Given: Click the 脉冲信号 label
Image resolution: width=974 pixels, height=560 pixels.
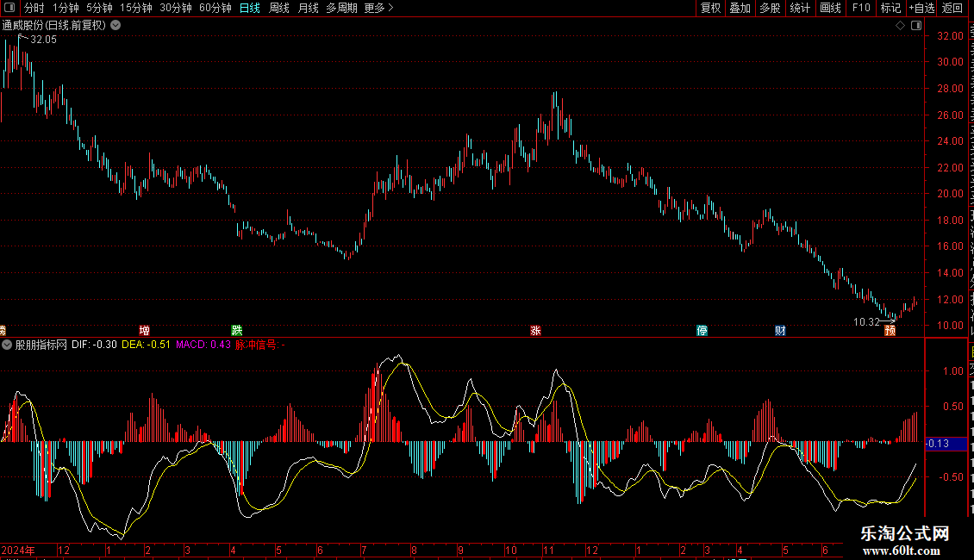Looking at the screenshot, I should point(256,345).
